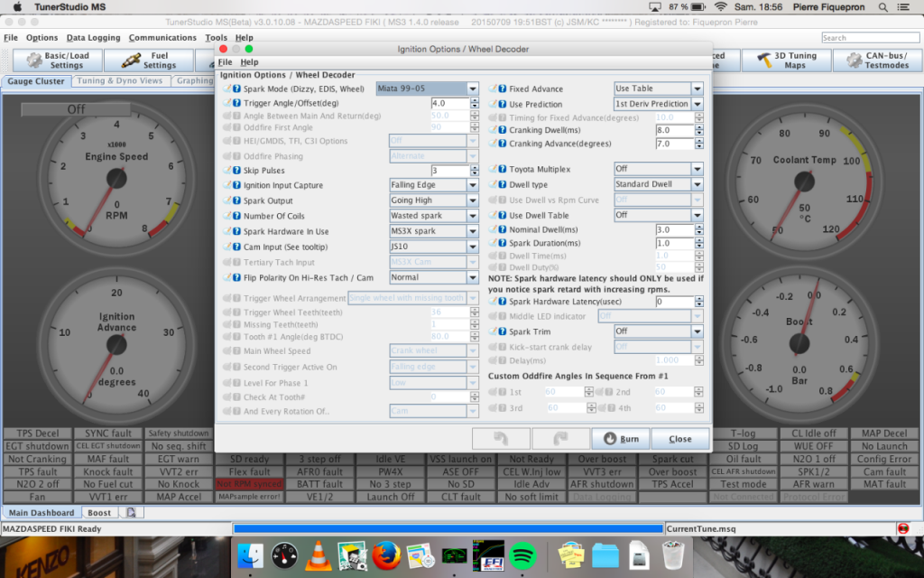Open help for Spark Mode setting
Image resolution: width=924 pixels, height=578 pixels.
tap(236, 89)
